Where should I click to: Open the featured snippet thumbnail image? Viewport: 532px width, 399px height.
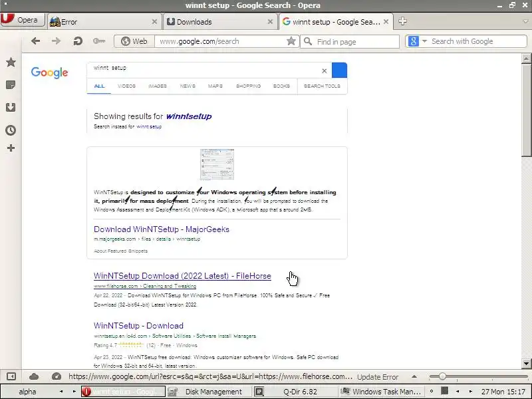pos(217,164)
